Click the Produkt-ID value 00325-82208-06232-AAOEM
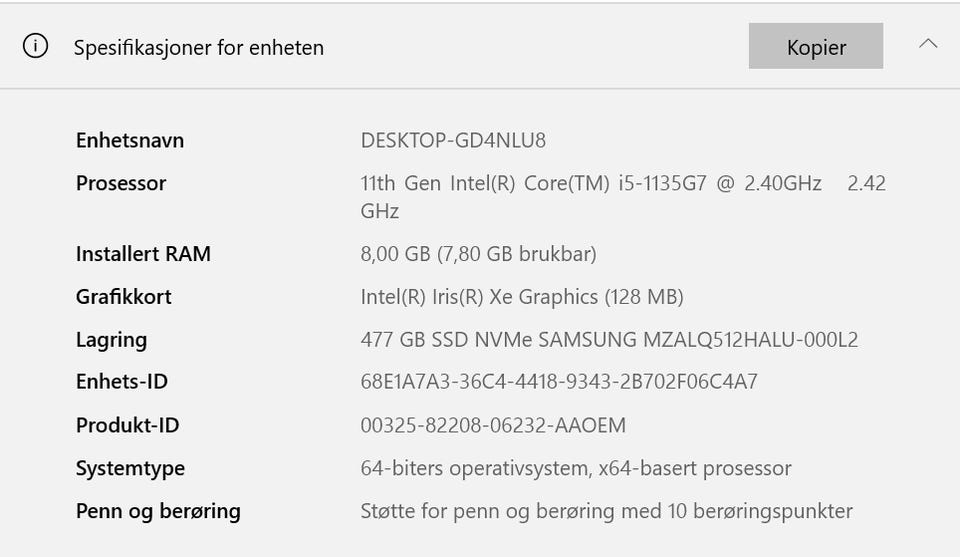Image resolution: width=960 pixels, height=557 pixels. (493, 426)
